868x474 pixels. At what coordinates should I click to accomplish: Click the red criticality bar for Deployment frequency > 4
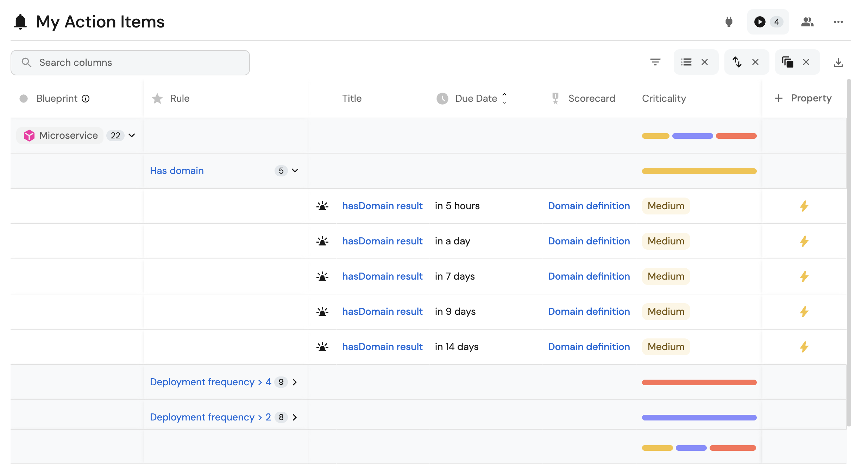click(699, 382)
